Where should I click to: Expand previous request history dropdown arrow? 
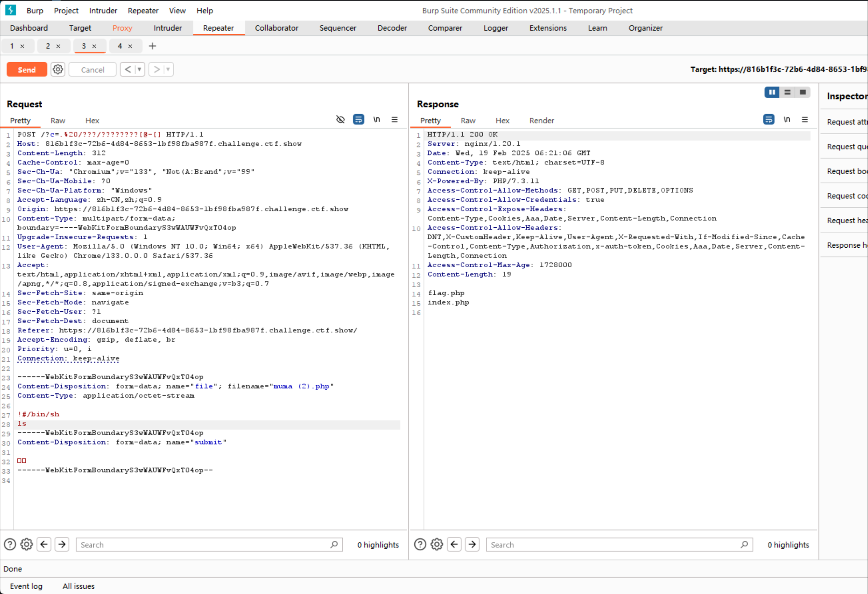coord(139,69)
